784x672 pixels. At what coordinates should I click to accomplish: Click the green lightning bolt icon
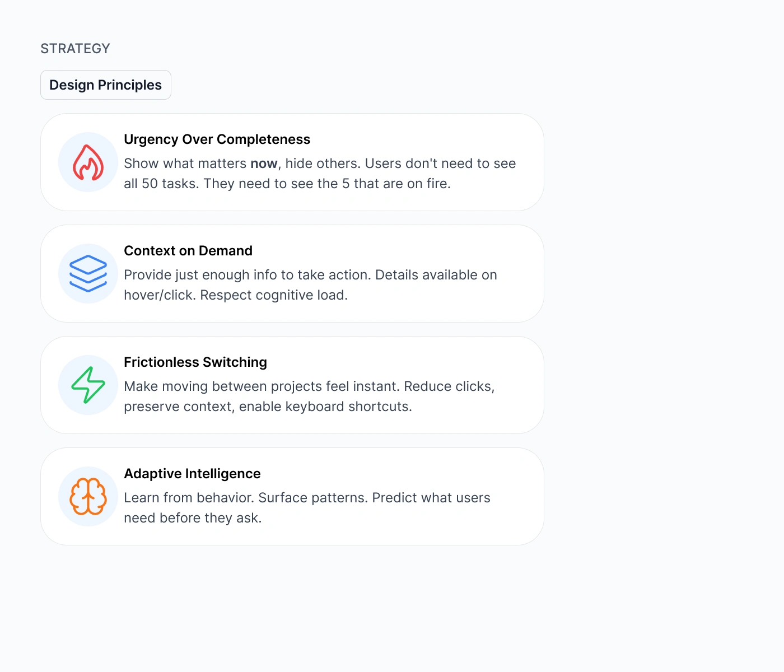(x=88, y=385)
